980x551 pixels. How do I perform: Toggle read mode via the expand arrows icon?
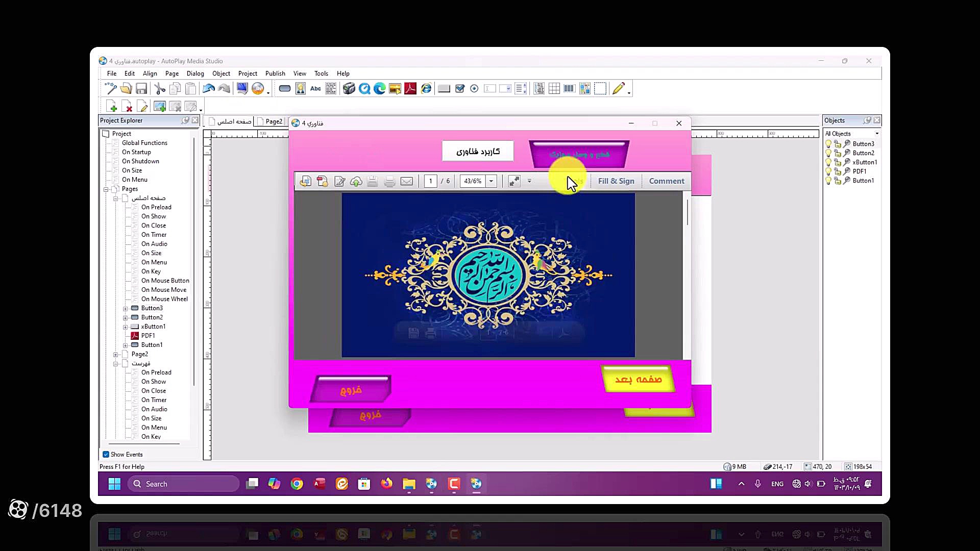(514, 181)
